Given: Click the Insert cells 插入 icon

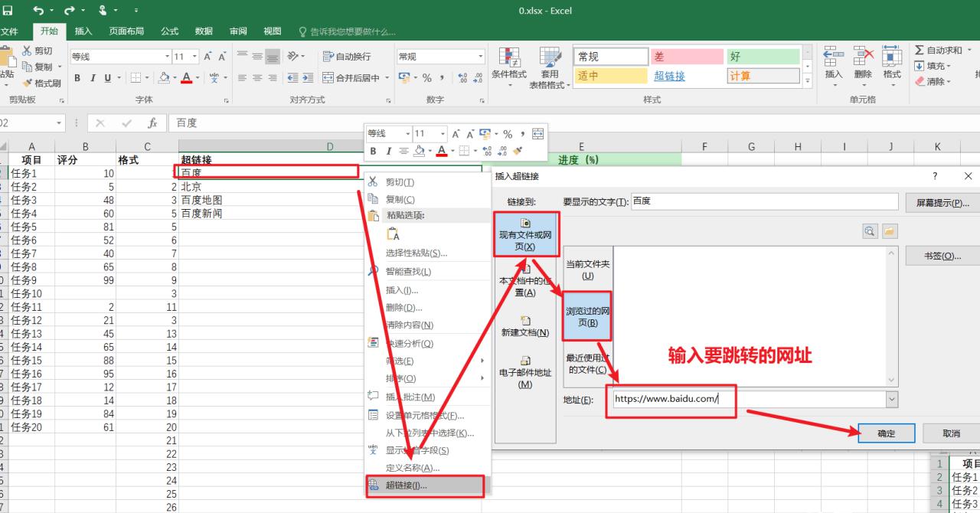Looking at the screenshot, I should point(834,56).
